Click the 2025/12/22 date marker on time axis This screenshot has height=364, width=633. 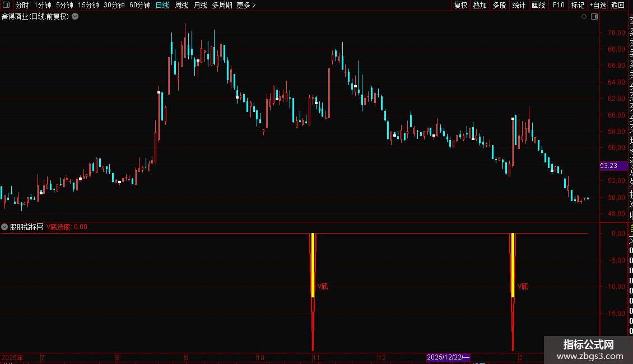click(x=448, y=357)
